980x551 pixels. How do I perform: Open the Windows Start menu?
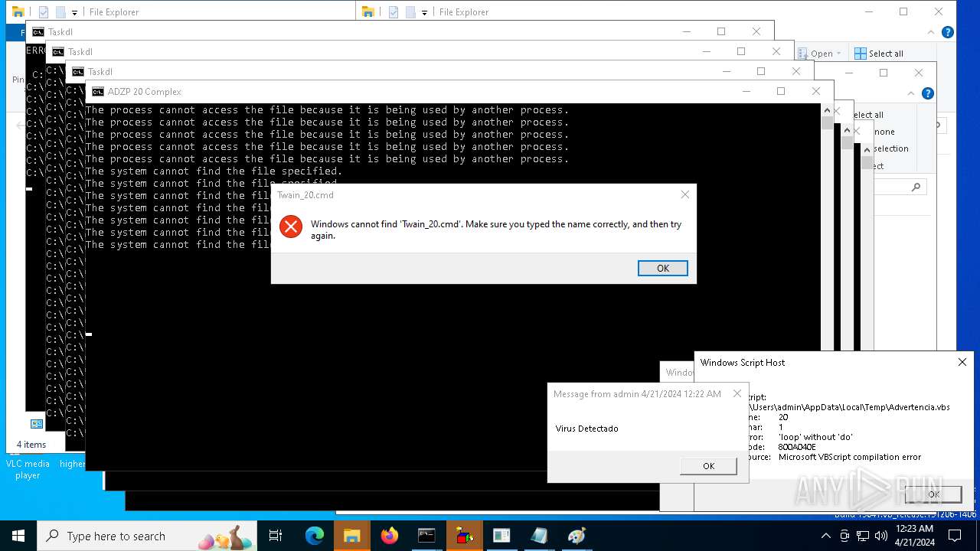click(18, 536)
